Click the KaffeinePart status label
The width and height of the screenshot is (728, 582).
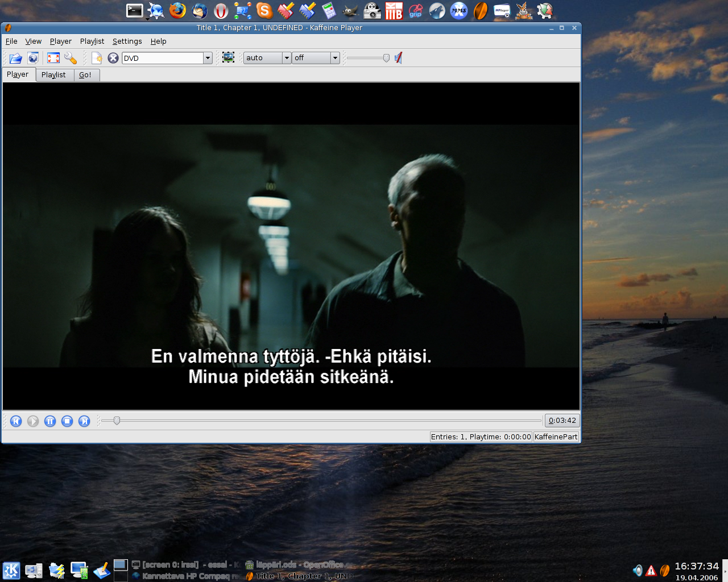click(x=556, y=436)
